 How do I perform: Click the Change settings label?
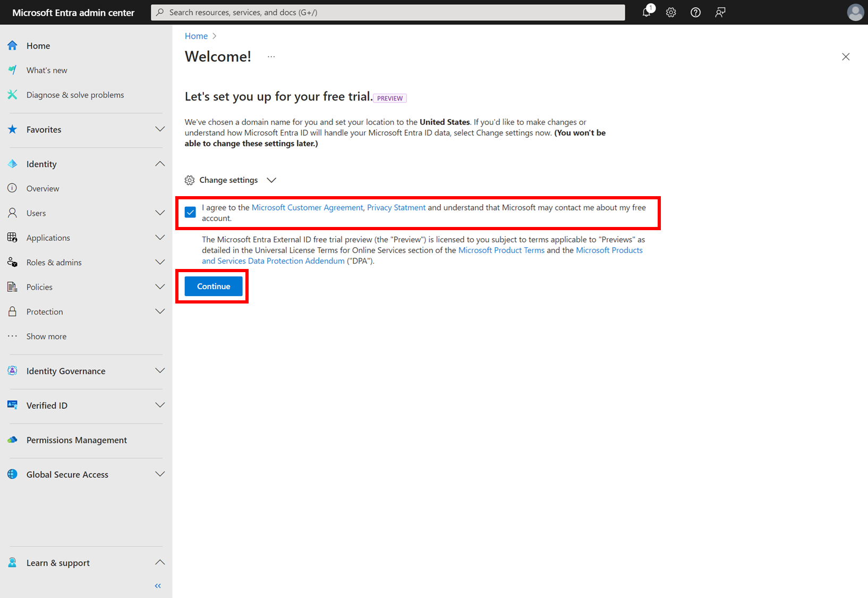(x=228, y=180)
